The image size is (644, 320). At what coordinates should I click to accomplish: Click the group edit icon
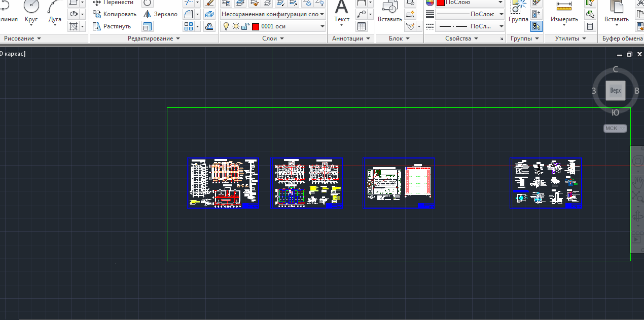(x=536, y=14)
